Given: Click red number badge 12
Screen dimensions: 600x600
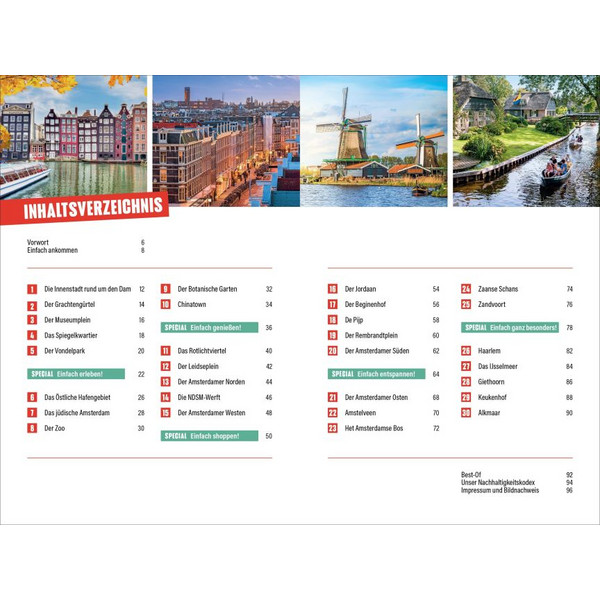Looking at the screenshot, I should (165, 367).
